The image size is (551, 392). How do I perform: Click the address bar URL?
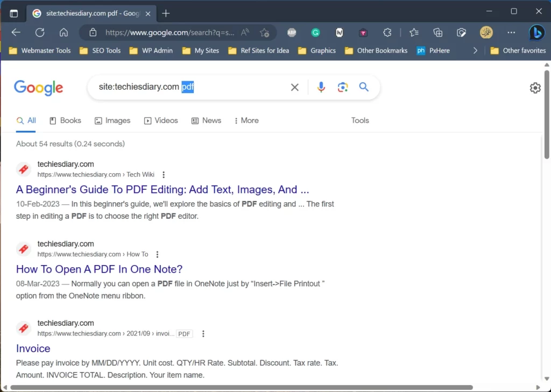pos(169,33)
